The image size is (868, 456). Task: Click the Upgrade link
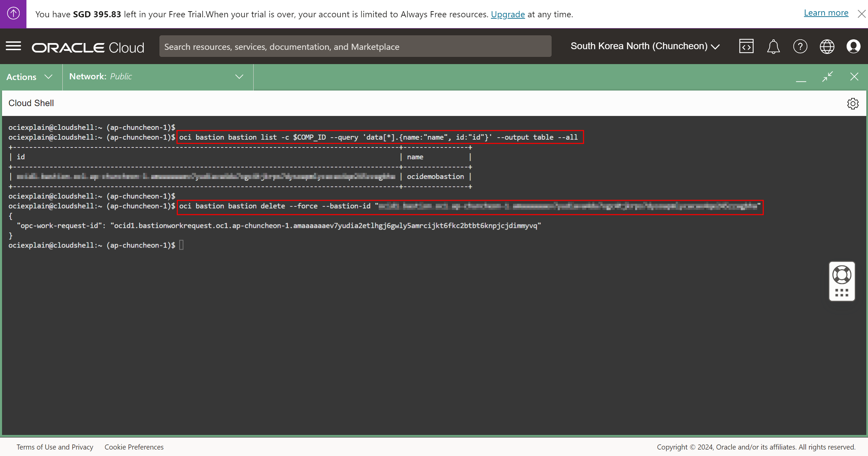click(508, 14)
